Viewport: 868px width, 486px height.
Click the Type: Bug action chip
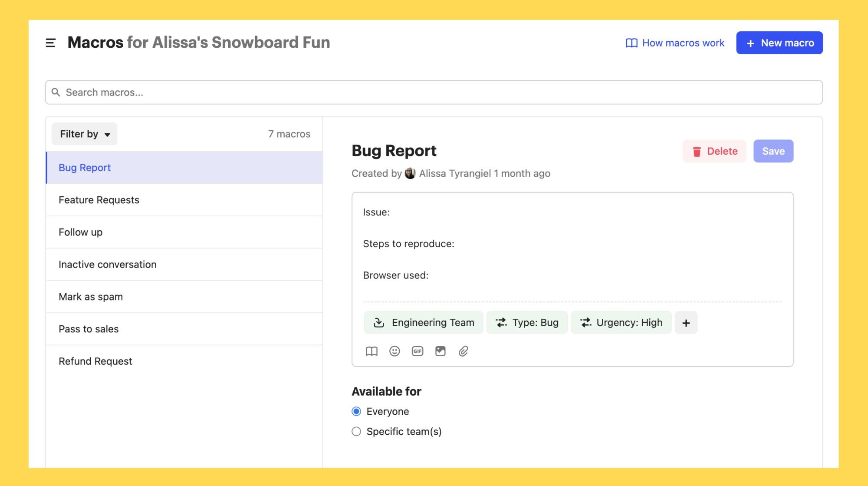[x=527, y=323]
